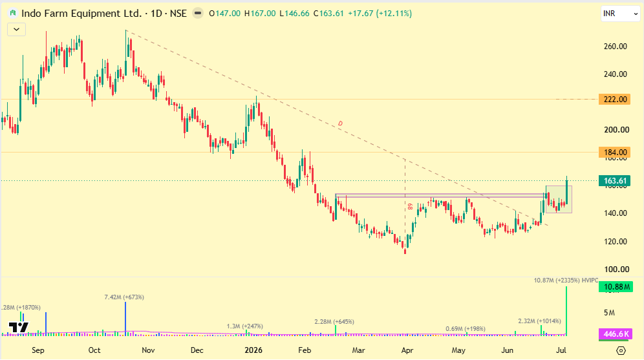
Task: Click the Indo Farm Equipment Ltd. title
Action: pyautogui.click(x=81, y=14)
